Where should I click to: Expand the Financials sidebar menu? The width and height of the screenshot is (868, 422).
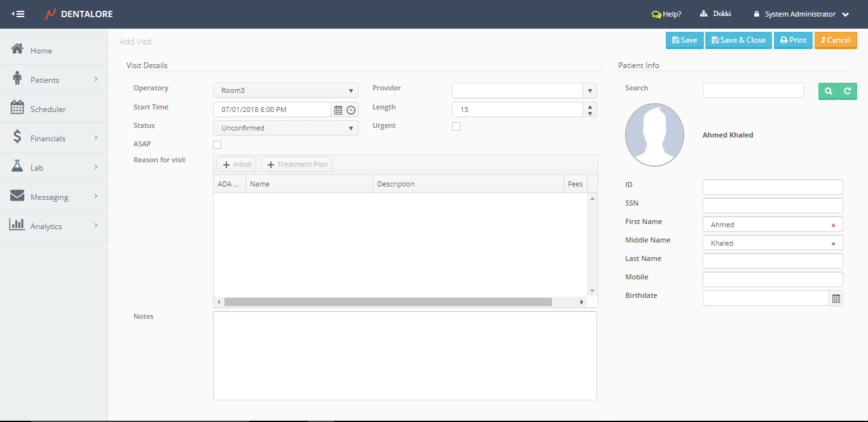48,138
